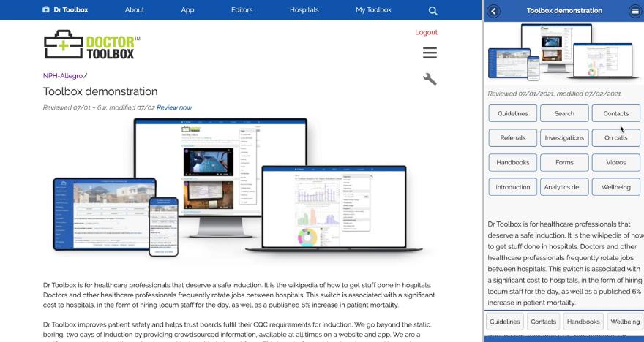Go to the Hospitals nav item
This screenshot has width=644, height=342.
click(x=304, y=10)
